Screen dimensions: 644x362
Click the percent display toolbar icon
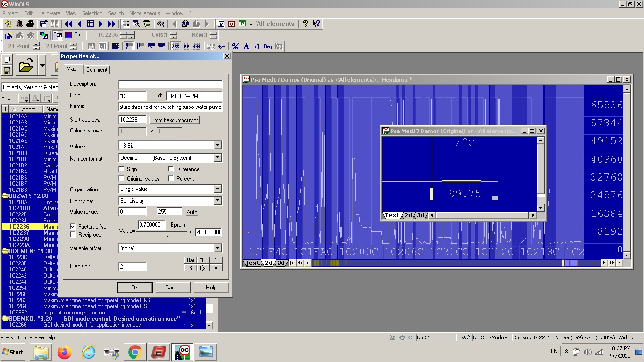click(235, 46)
